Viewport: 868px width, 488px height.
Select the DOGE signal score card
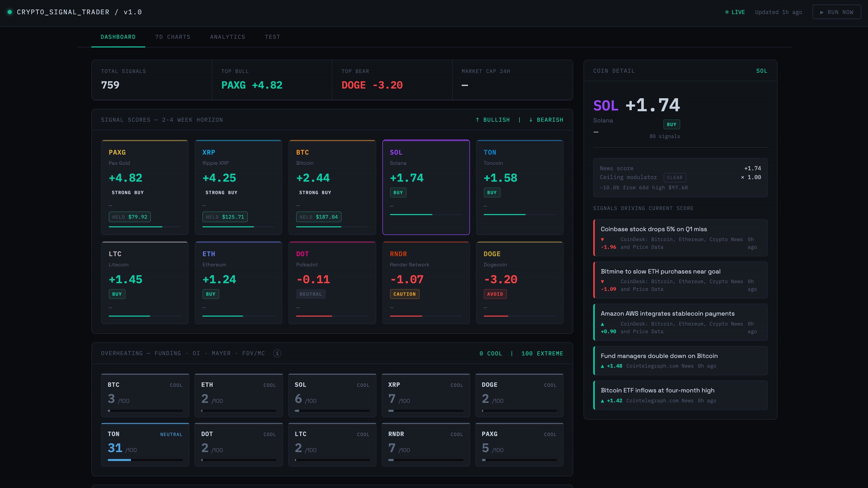pos(520,283)
